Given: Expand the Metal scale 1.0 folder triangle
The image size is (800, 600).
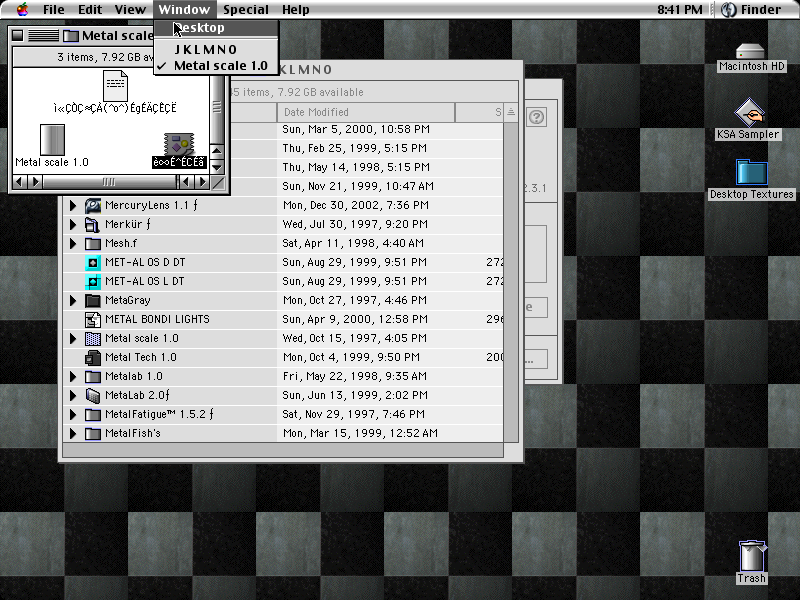Looking at the screenshot, I should 73,338.
